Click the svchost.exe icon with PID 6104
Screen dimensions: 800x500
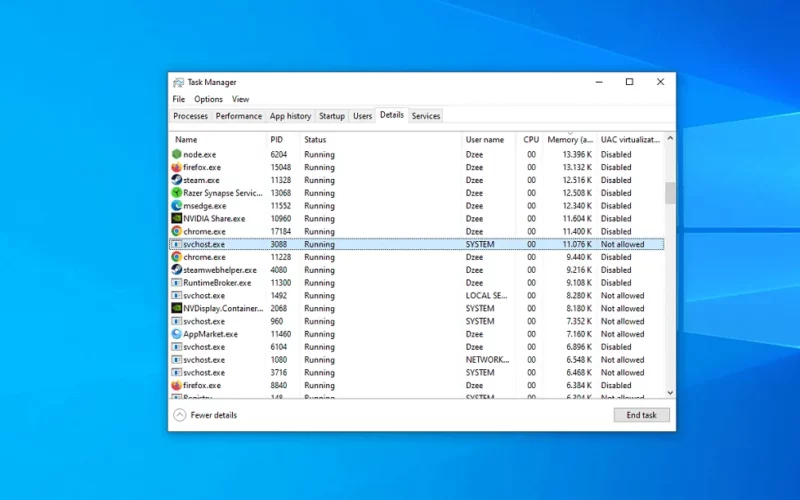[x=177, y=347]
